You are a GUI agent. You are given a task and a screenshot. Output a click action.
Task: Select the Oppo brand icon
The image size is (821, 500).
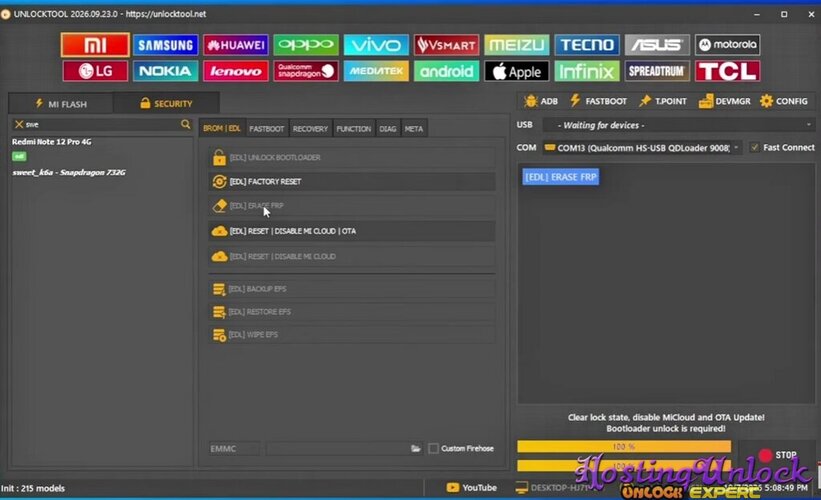pyautogui.click(x=306, y=45)
